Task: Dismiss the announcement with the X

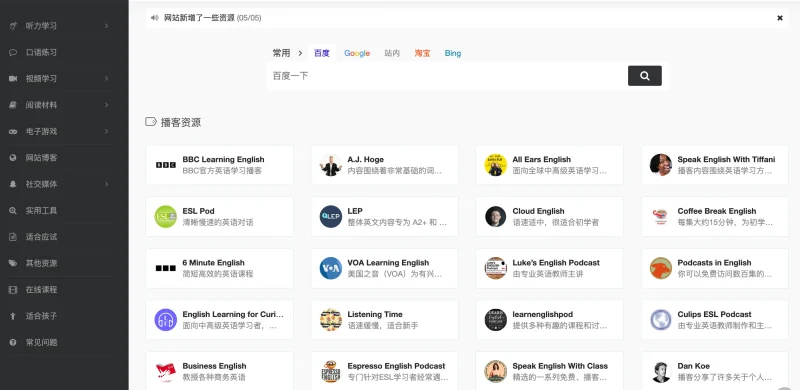Action: (x=780, y=18)
